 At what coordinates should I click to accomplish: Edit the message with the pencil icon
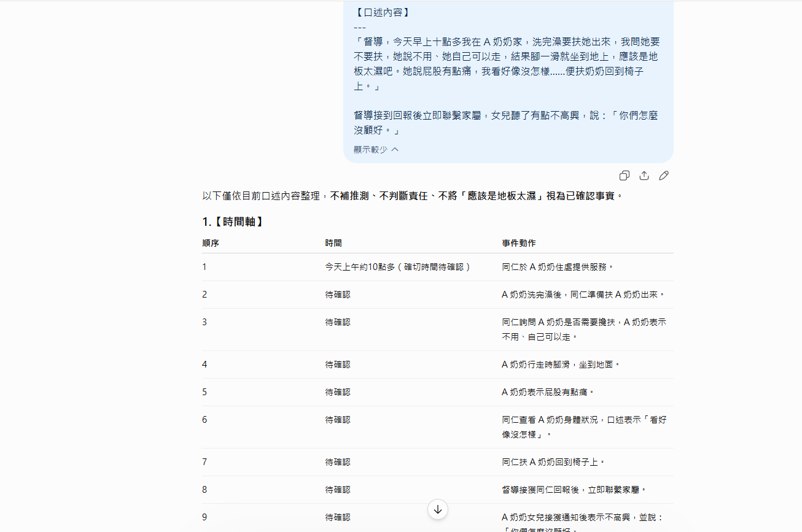coord(664,175)
